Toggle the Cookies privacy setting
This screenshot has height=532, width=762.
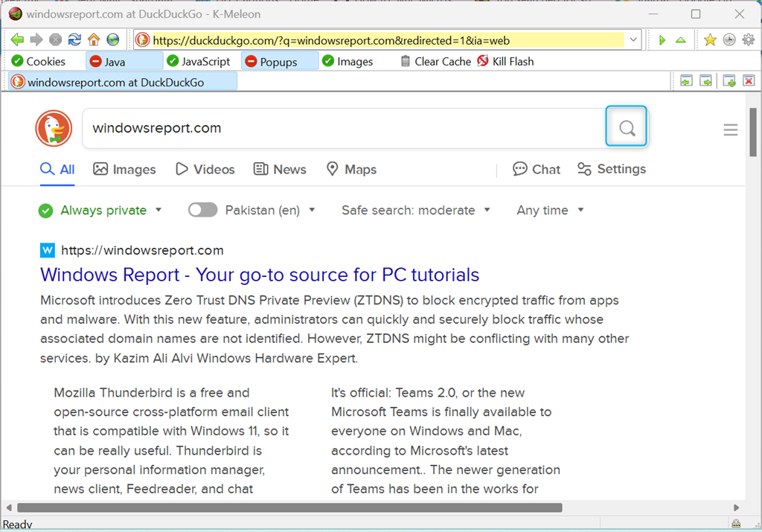(39, 61)
